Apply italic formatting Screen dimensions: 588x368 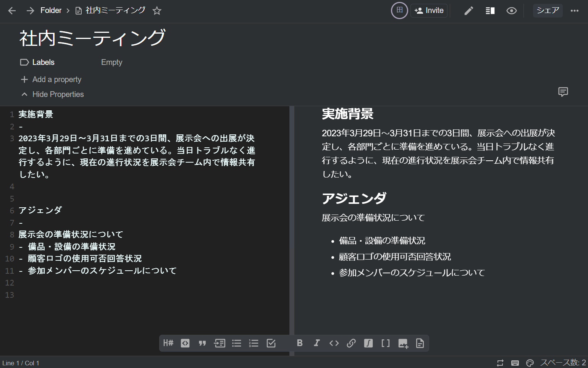coord(317,343)
